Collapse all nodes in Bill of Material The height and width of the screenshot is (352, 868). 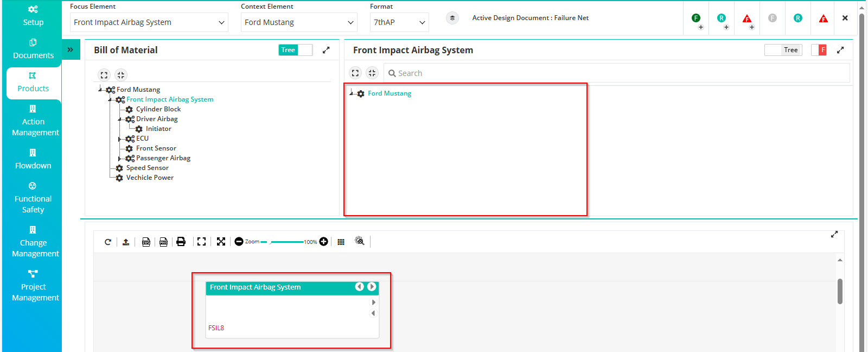click(120, 75)
